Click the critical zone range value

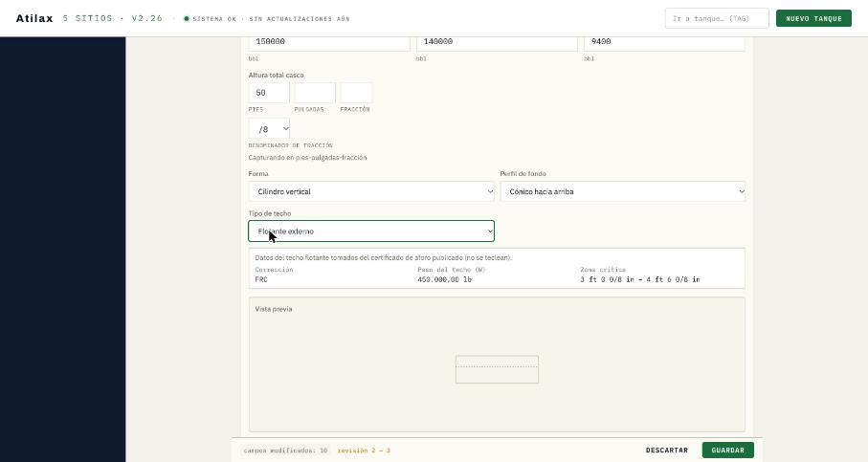tap(640, 279)
